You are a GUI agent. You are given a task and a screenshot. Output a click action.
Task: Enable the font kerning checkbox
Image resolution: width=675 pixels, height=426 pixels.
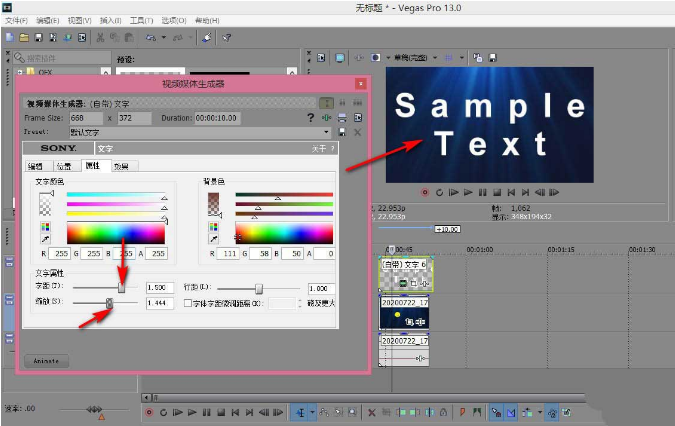(188, 303)
